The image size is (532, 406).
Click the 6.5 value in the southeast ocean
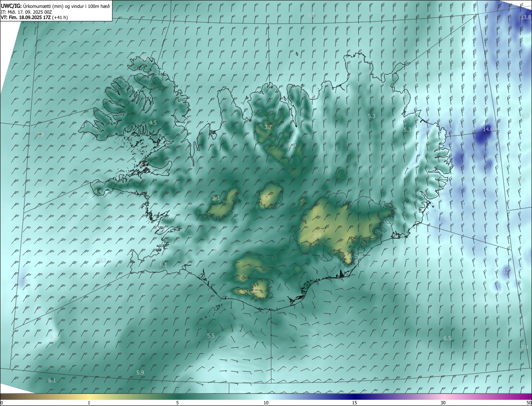pos(447,338)
